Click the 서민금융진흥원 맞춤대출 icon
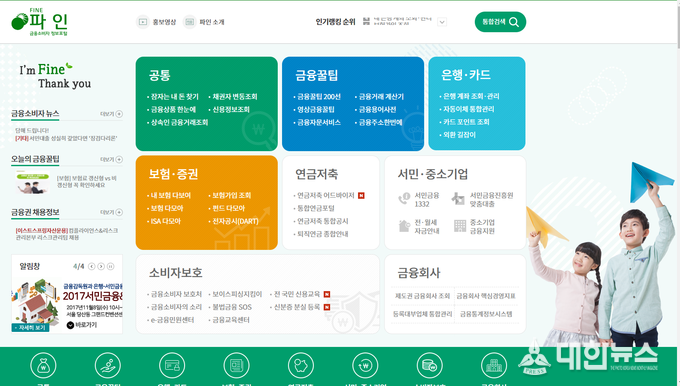680x386 pixels. click(458, 199)
